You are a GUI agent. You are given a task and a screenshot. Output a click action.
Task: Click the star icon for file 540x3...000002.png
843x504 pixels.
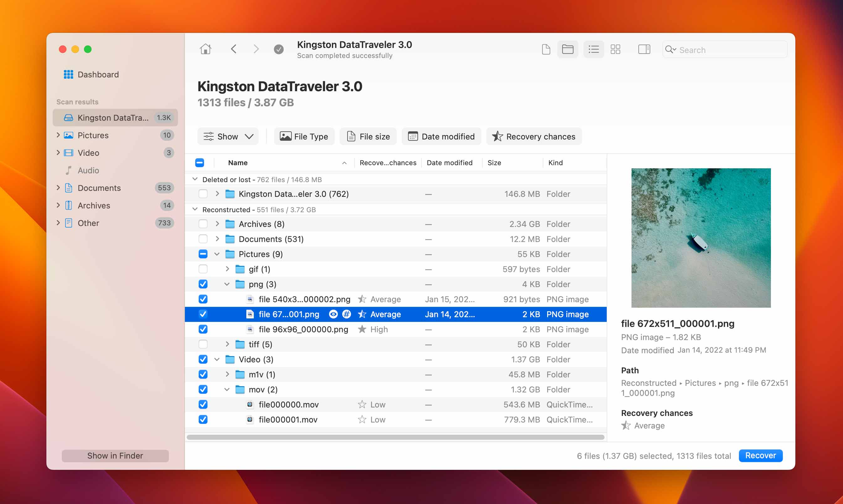tap(362, 299)
